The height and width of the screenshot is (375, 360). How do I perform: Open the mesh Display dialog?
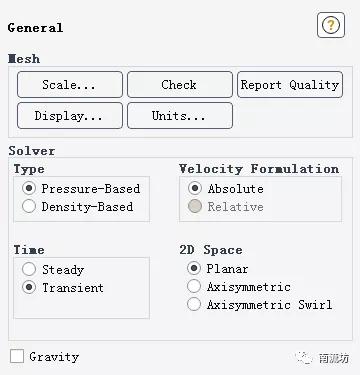point(70,116)
